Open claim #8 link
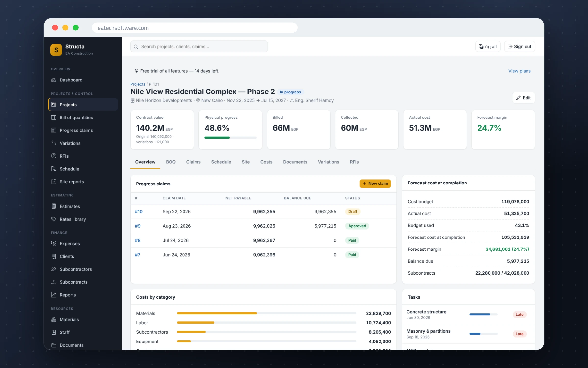 point(138,240)
